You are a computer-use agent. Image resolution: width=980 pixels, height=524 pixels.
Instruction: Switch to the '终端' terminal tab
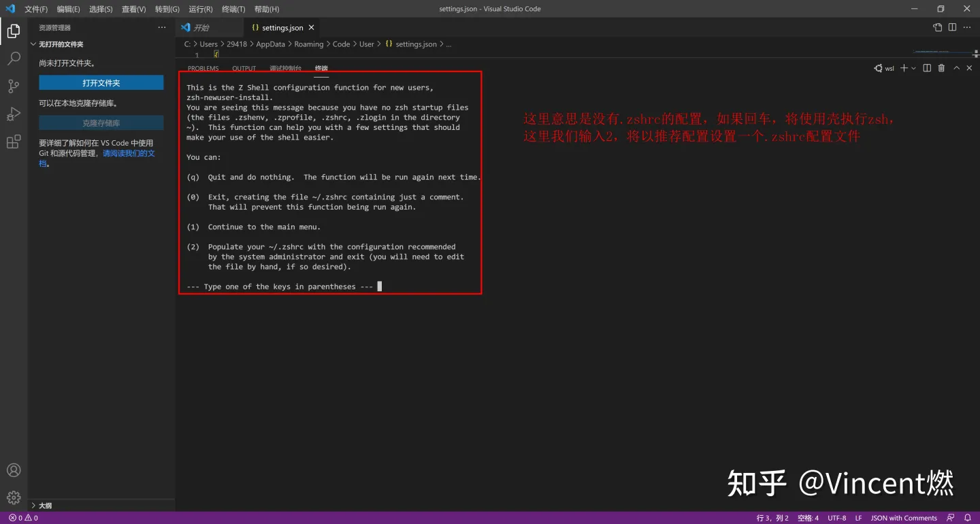[x=321, y=69]
